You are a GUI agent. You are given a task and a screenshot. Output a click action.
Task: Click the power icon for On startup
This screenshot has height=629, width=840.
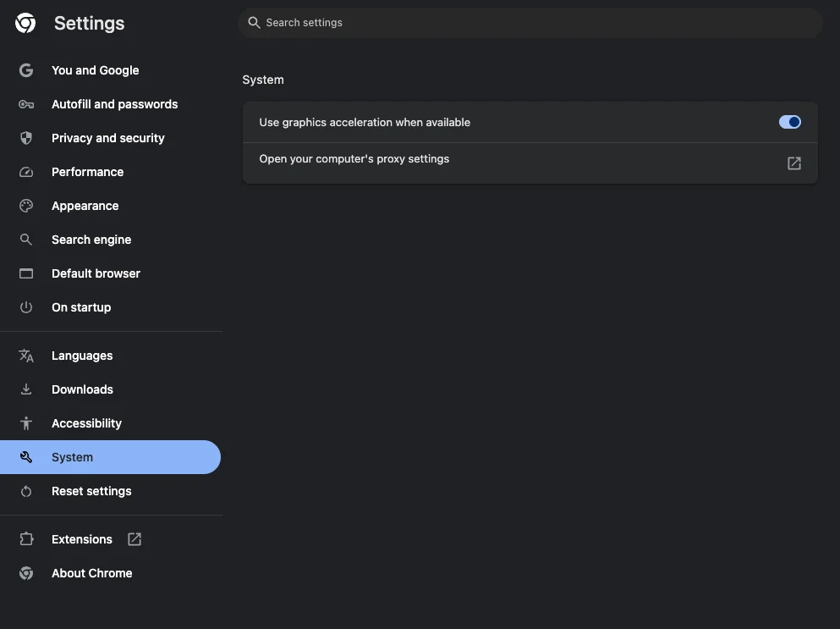point(26,307)
